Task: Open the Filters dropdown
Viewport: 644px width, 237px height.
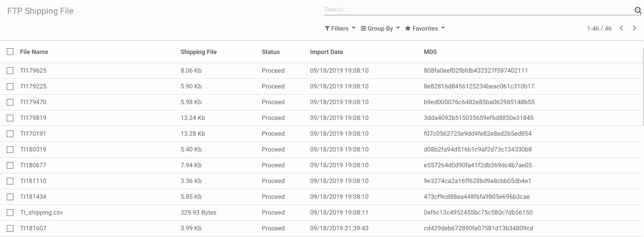Action: click(340, 29)
